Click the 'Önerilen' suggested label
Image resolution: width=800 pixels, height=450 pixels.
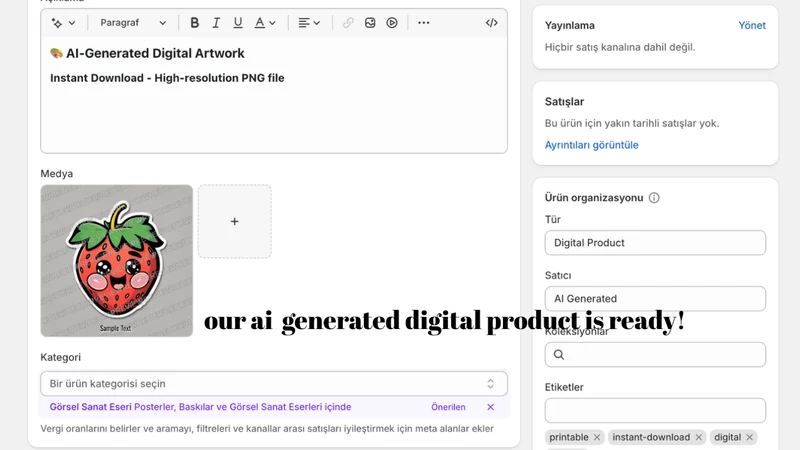coord(448,407)
